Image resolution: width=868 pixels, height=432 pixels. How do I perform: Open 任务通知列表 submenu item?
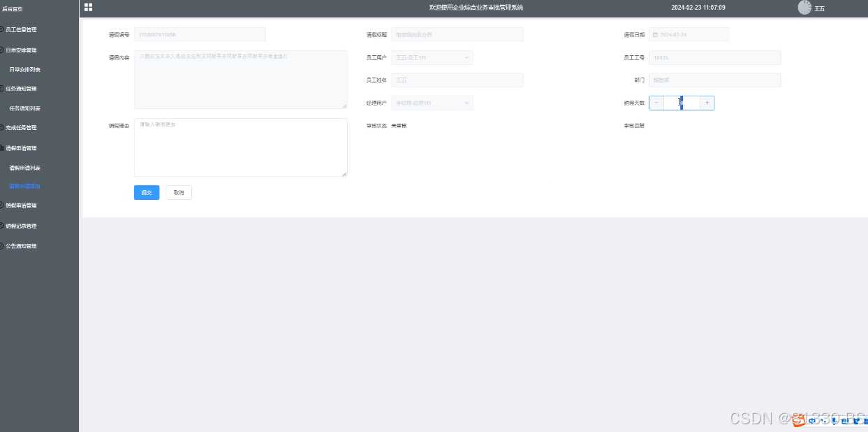(x=24, y=108)
